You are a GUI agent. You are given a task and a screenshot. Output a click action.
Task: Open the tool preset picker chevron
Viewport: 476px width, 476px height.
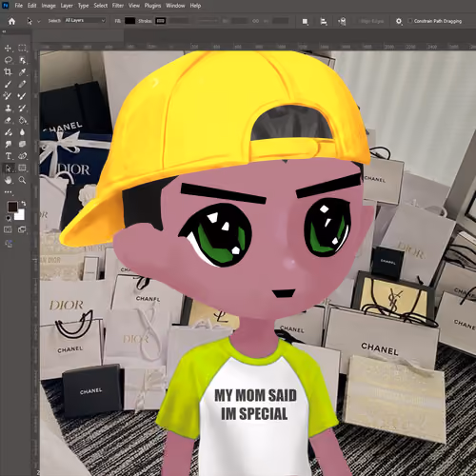[x=39, y=21]
